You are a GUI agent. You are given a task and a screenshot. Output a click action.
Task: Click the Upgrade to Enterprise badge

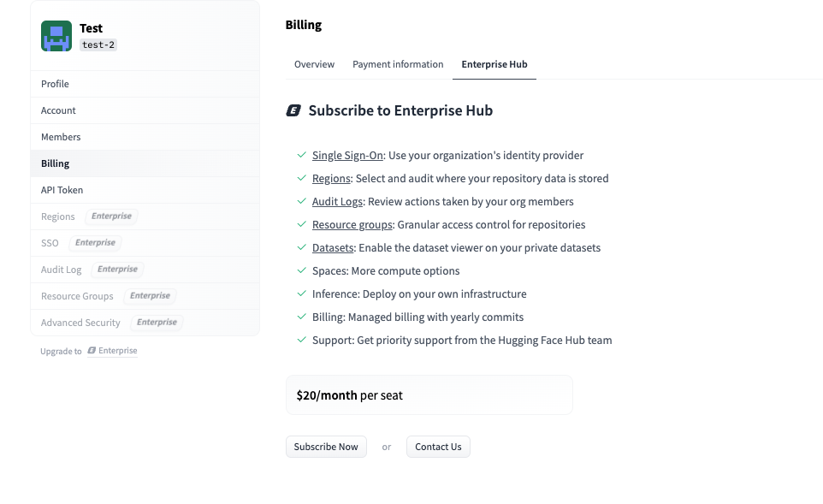(112, 351)
